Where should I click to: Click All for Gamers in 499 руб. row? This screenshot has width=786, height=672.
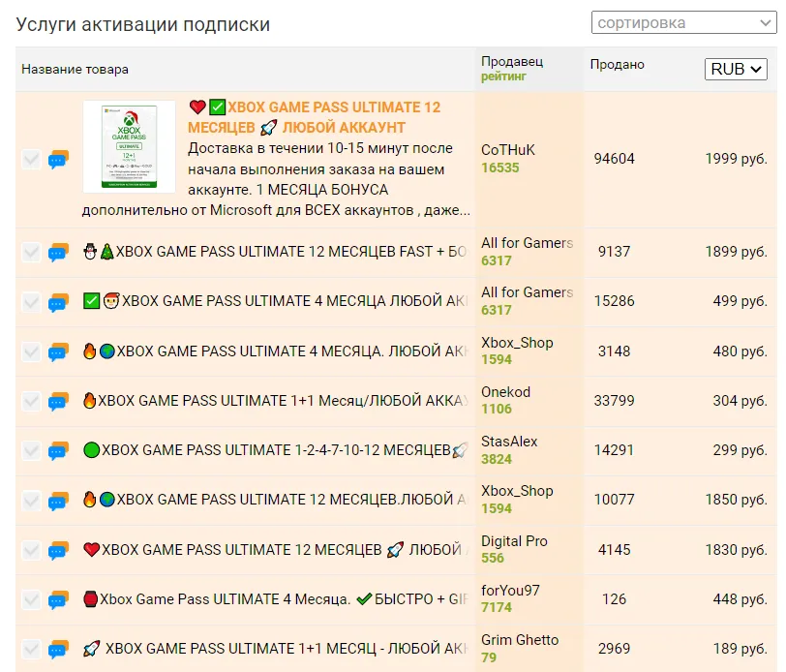coord(527,292)
